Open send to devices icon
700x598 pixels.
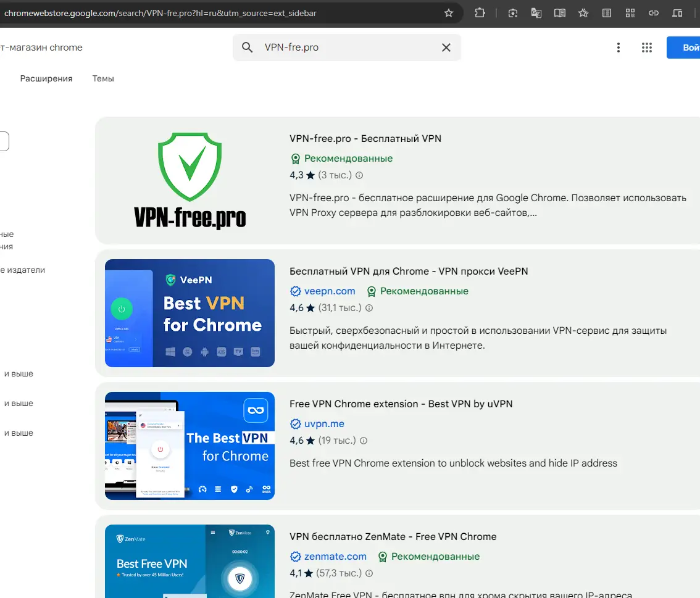[677, 13]
